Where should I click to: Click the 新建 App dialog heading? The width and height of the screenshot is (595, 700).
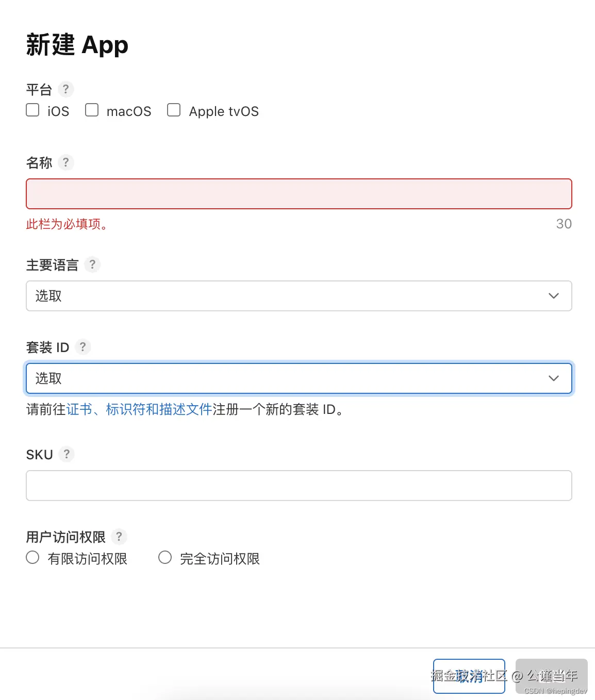77,45
